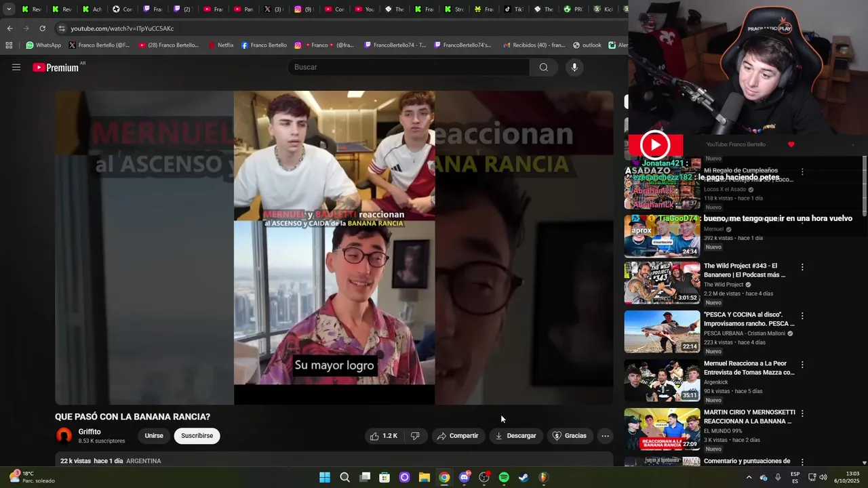Download video with Descargar button
The height and width of the screenshot is (488, 868).
tap(515, 436)
